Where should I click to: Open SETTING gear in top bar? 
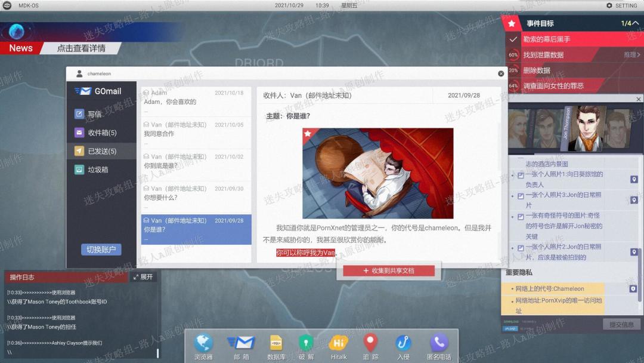[622, 5]
